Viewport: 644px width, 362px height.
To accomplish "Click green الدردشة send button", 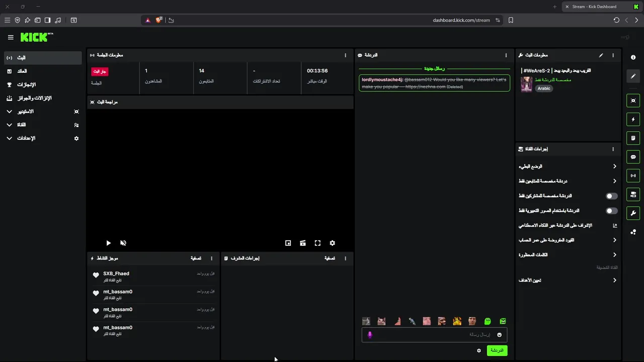I will [x=497, y=350].
